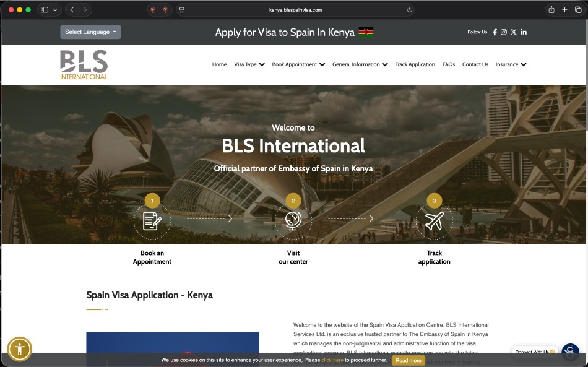Click the Kenya flag icon
Screen dimensions: 588x367
click(366, 32)
